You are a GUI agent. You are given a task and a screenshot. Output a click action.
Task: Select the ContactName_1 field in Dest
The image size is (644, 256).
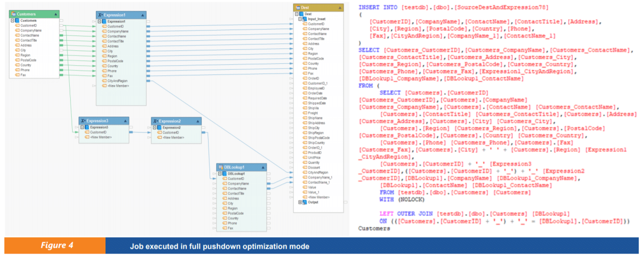coord(319,182)
